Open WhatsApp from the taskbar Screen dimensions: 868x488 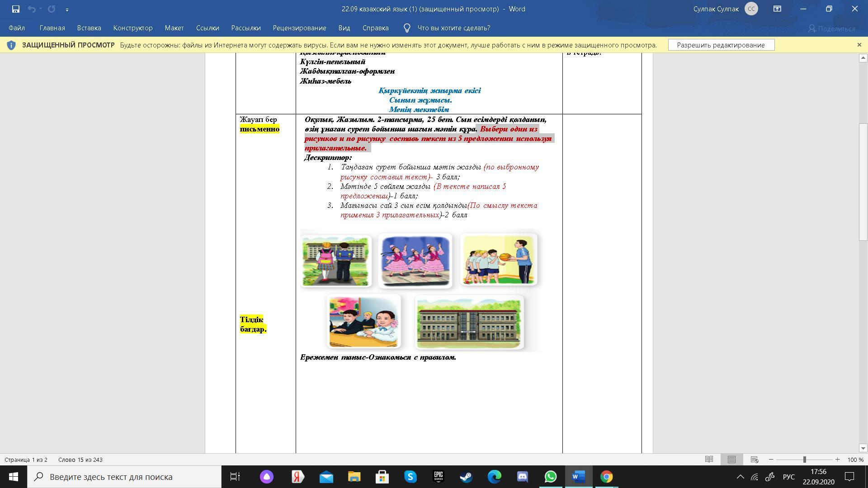pos(550,477)
